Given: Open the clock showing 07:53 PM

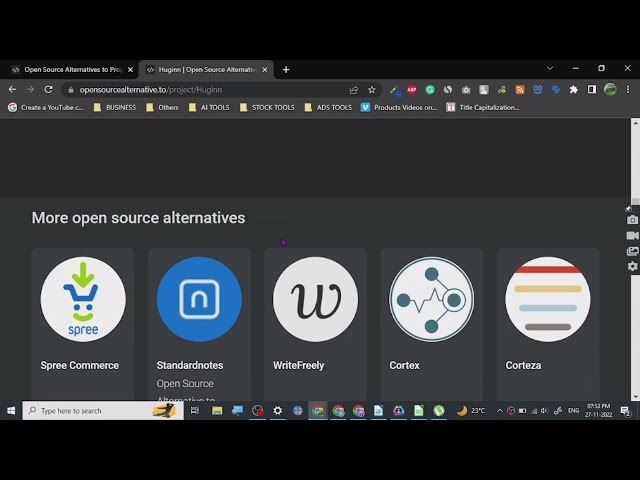Looking at the screenshot, I should pyautogui.click(x=599, y=411).
